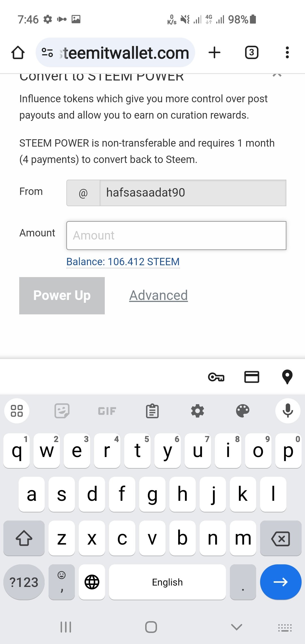Toggle the shift key on keyboard

pos(24,538)
